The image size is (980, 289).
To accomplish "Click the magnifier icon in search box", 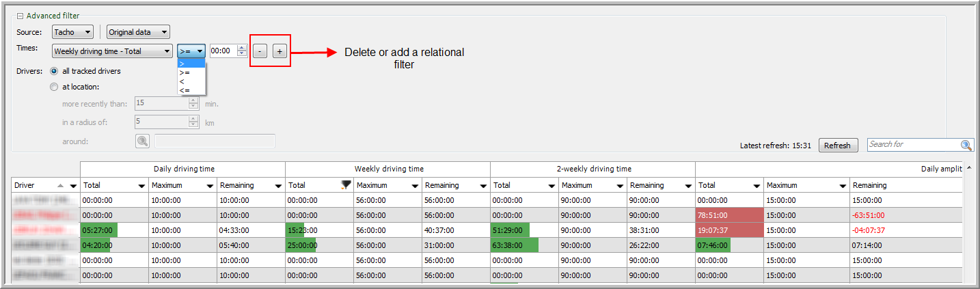I will [x=966, y=145].
